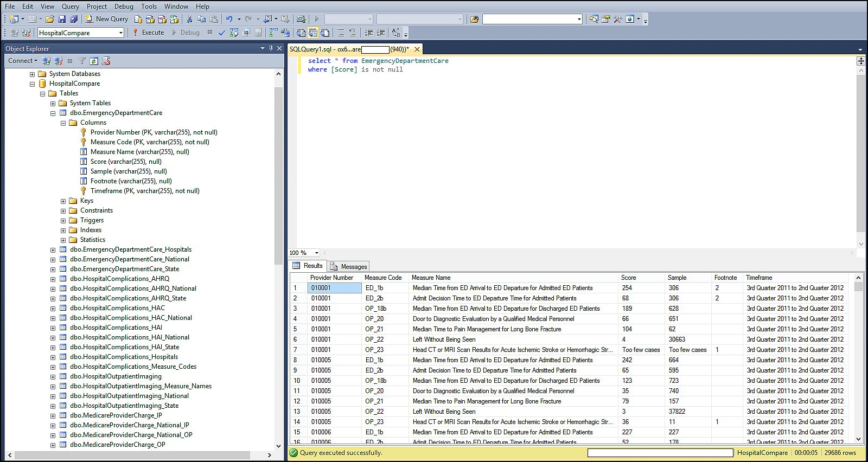Toggle auto-hide pin on Object Explorer
The width and height of the screenshot is (868, 462).
click(x=271, y=48)
